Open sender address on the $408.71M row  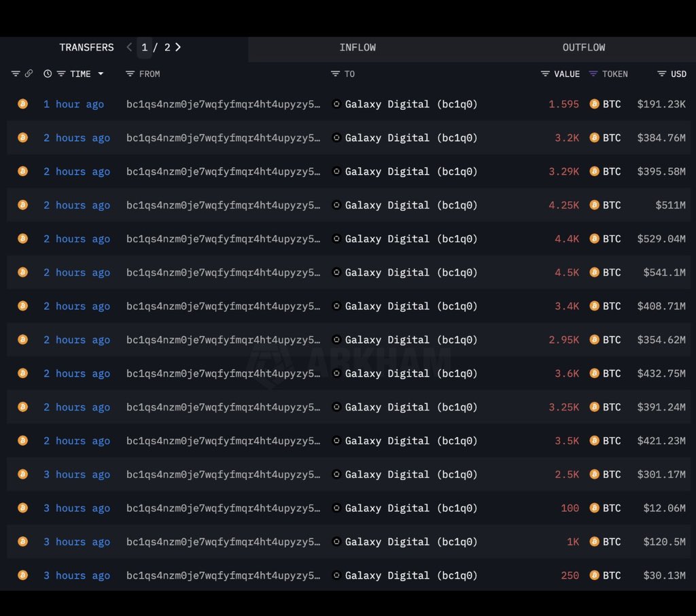[223, 307]
